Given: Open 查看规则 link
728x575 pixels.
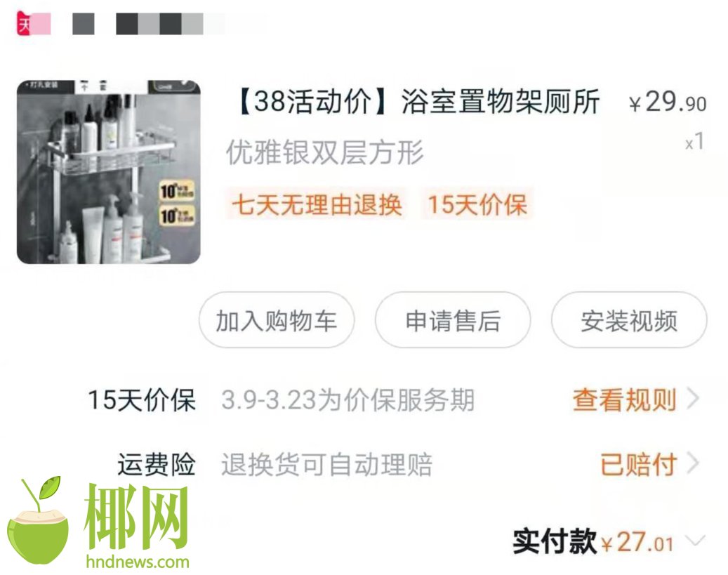Looking at the screenshot, I should (625, 399).
